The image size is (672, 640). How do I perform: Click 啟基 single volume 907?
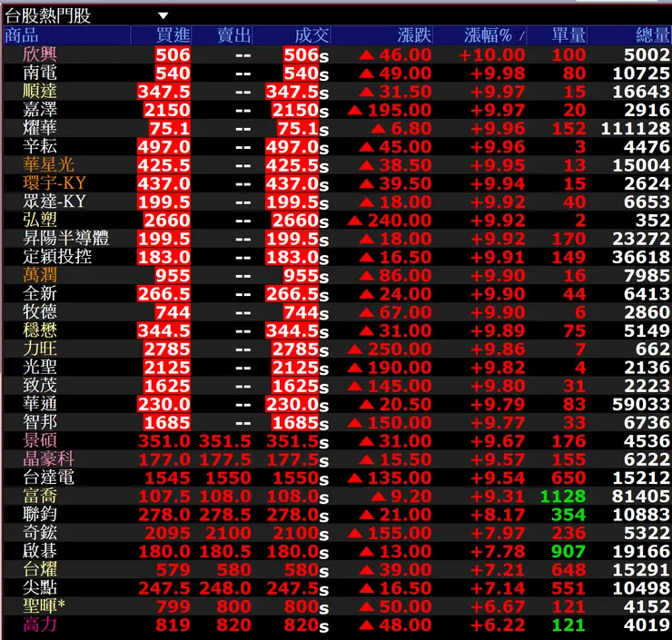[x=568, y=551]
